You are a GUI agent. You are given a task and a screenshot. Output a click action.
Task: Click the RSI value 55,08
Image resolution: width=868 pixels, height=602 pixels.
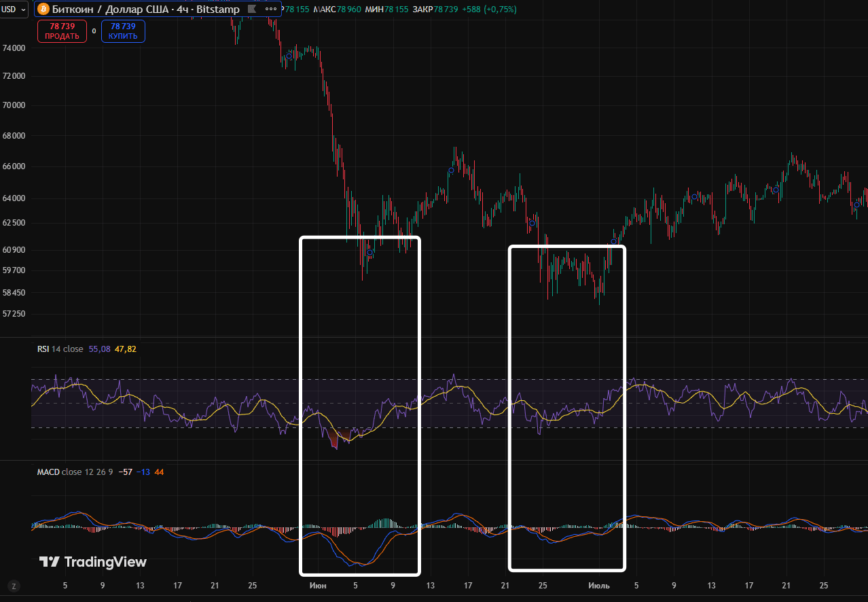click(x=99, y=349)
